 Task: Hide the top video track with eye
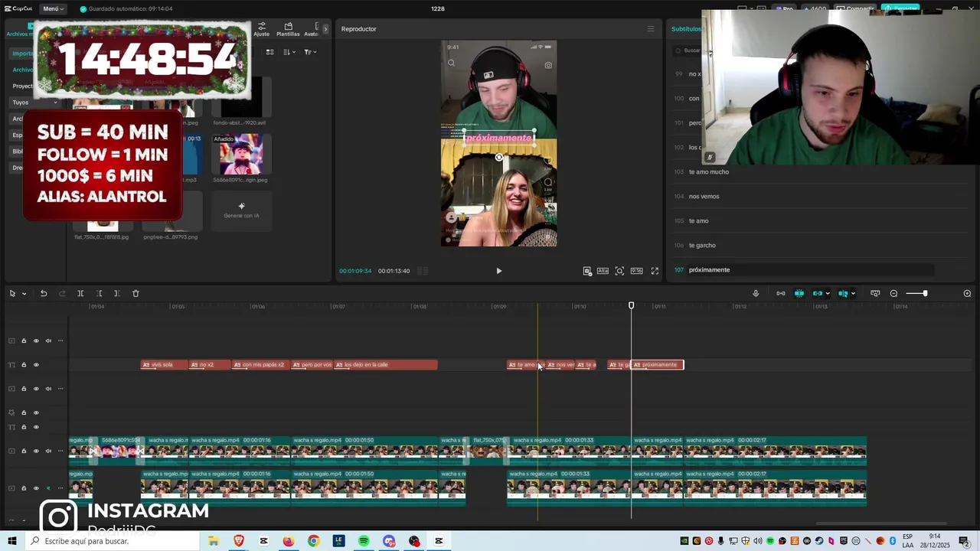click(36, 341)
